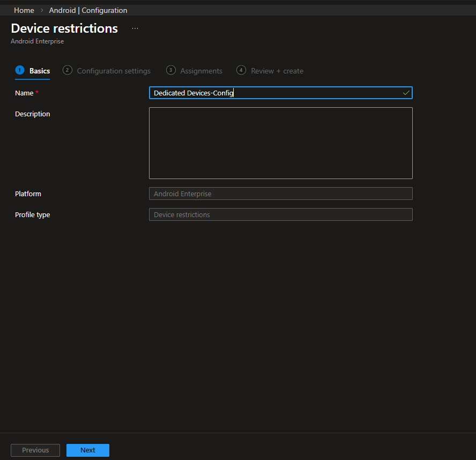Click the green validation checkmark in Name
The width and height of the screenshot is (476, 460).
(x=406, y=93)
